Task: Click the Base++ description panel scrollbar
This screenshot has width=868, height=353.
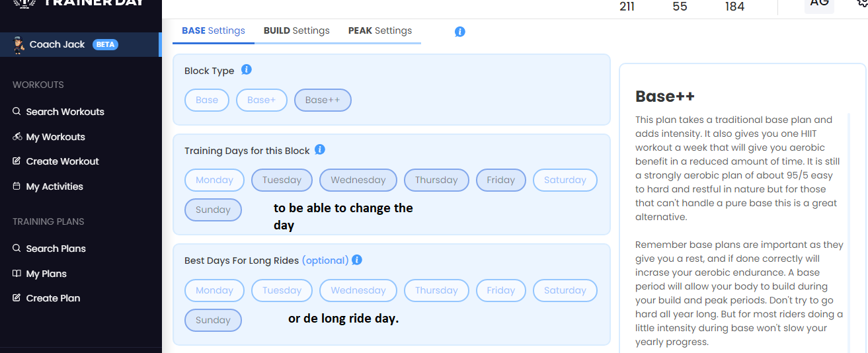Action: [x=848, y=231]
